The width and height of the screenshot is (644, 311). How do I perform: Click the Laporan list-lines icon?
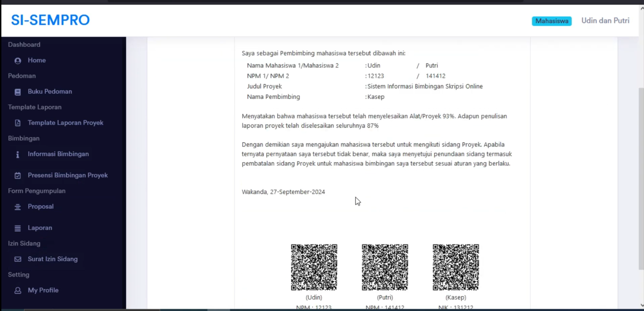18,228
